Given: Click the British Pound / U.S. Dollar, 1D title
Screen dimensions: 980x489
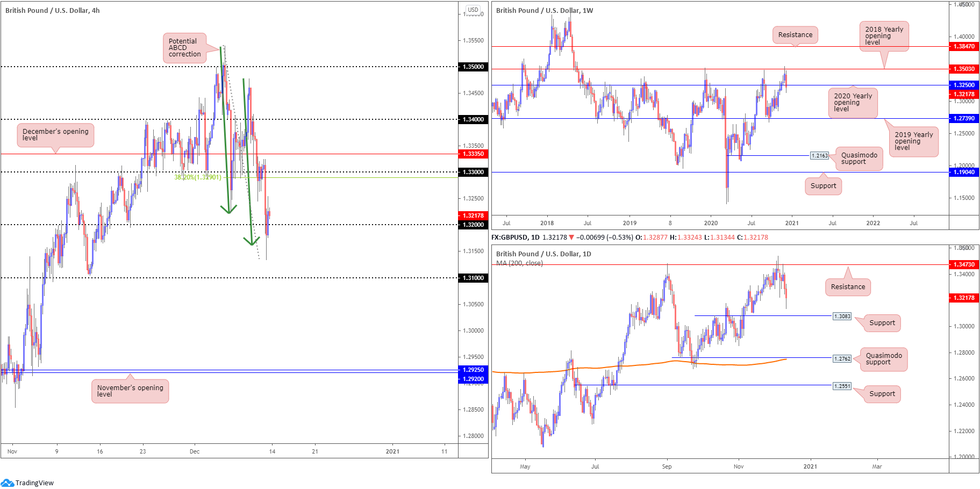Looking at the screenshot, I should click(543, 254).
